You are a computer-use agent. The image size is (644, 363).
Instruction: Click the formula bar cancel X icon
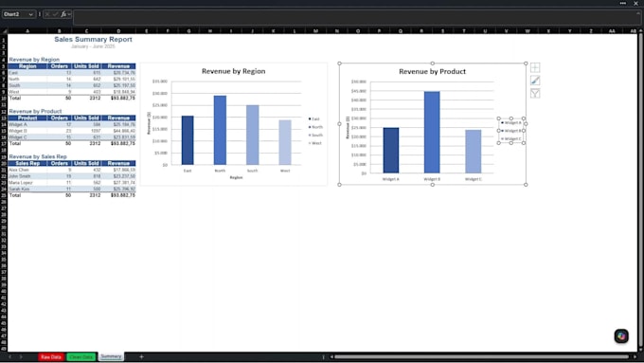click(x=47, y=14)
